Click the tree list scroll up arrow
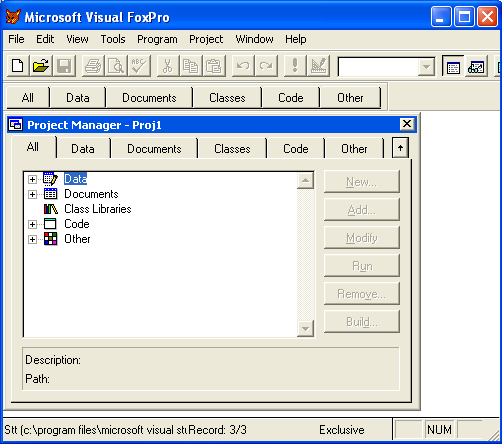Screen dimensions: 502x444 (305, 181)
